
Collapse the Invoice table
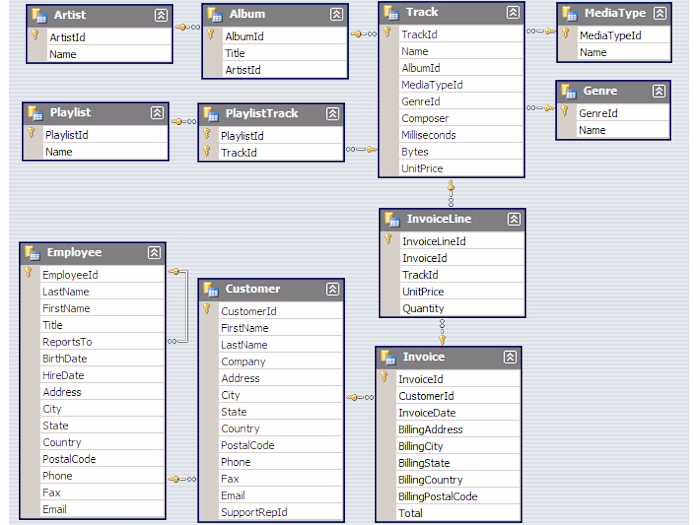pos(510,357)
